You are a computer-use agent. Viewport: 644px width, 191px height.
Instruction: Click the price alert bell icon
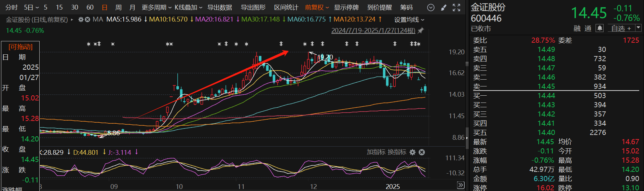pos(600,28)
